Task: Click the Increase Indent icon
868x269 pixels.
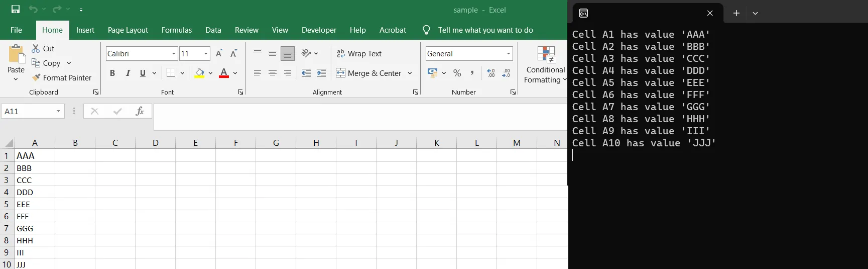Action: 321,73
